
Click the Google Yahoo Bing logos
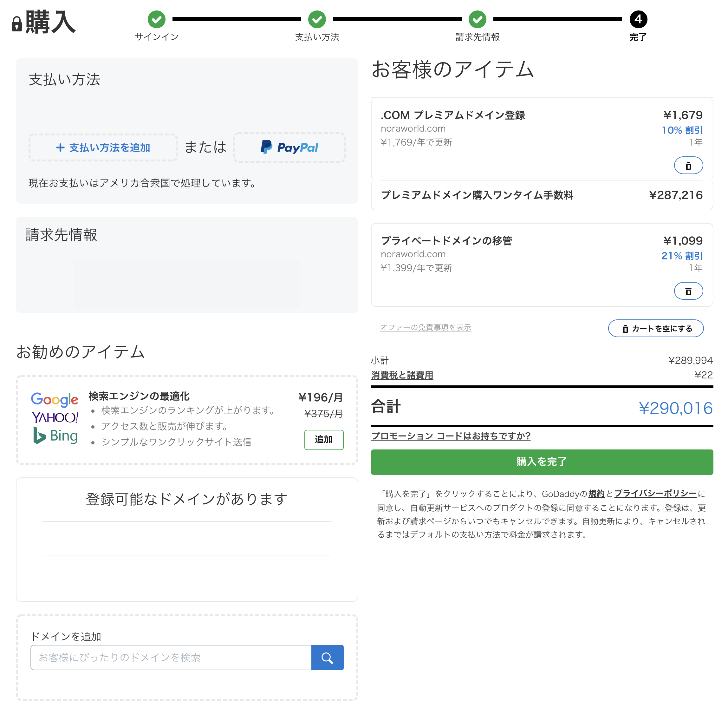coord(55,418)
